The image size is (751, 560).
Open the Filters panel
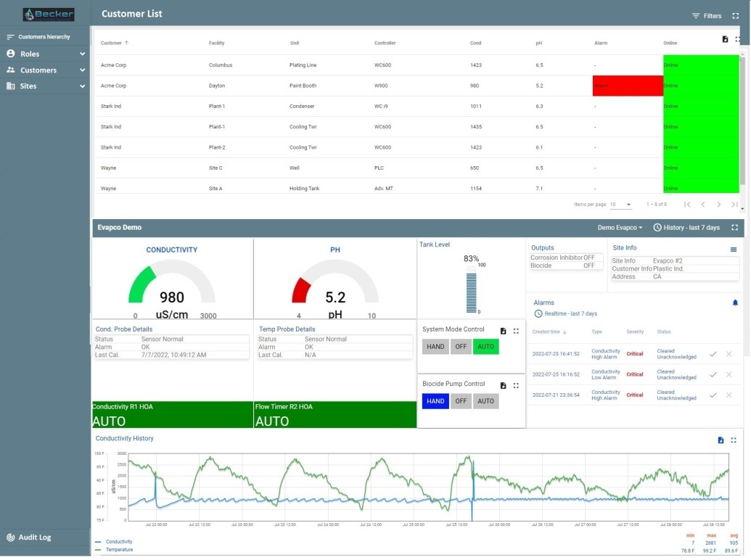coord(708,15)
